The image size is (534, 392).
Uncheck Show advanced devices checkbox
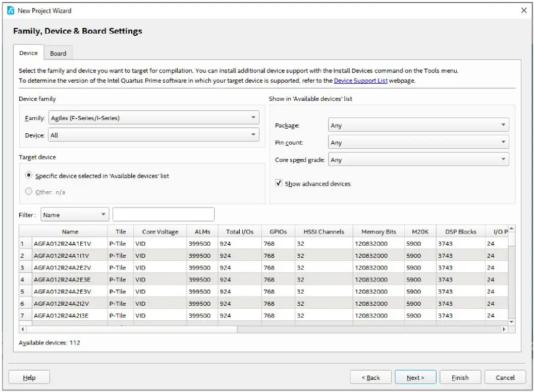[279, 184]
